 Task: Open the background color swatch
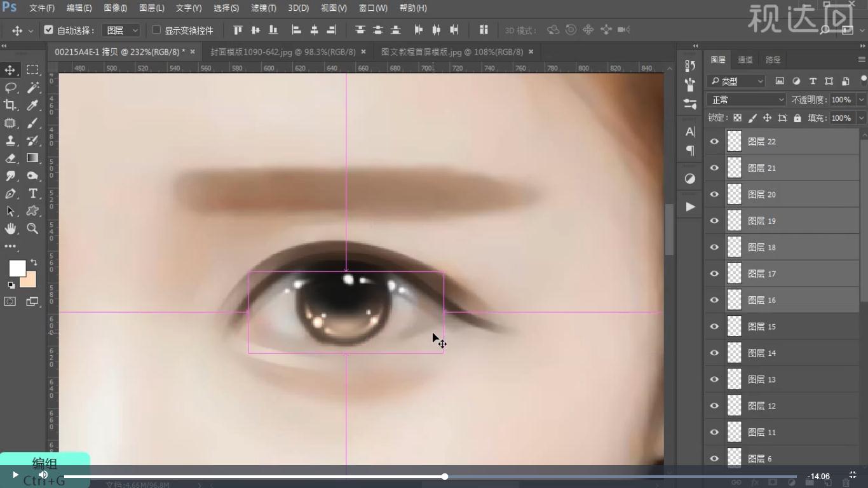click(x=31, y=281)
